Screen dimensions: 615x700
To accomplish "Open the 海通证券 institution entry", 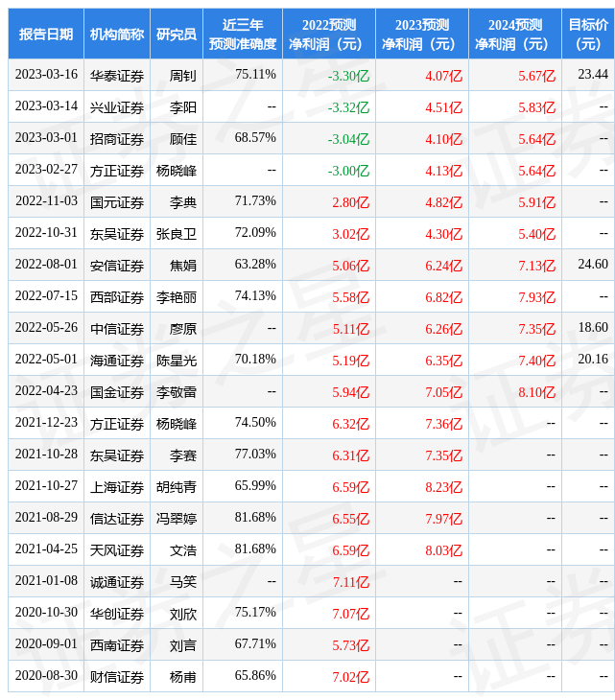I will (x=117, y=360).
